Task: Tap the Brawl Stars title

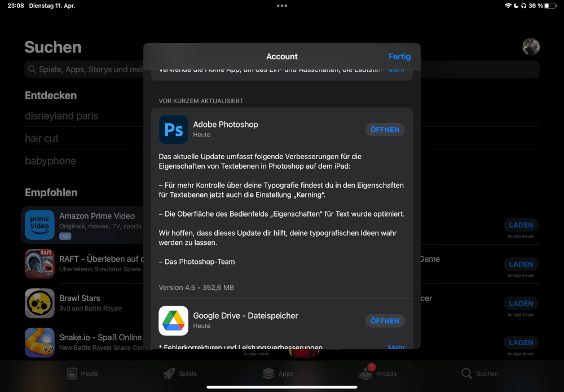Action: pos(80,298)
